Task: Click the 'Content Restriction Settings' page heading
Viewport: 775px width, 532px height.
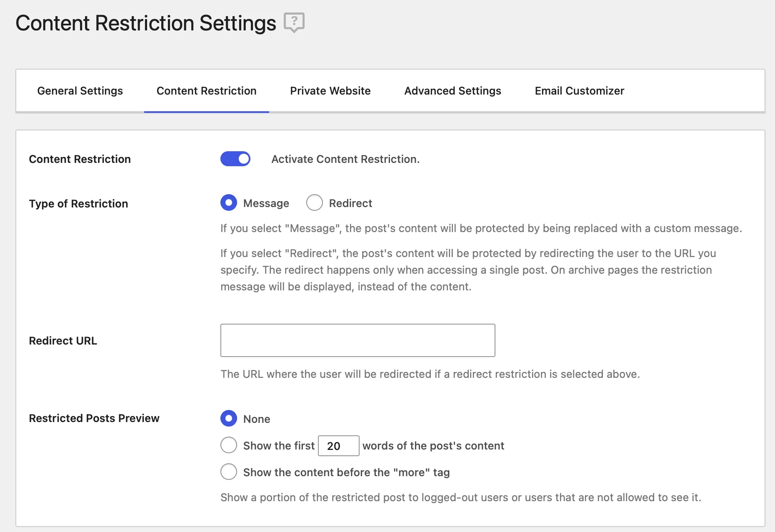Action: coord(146,23)
